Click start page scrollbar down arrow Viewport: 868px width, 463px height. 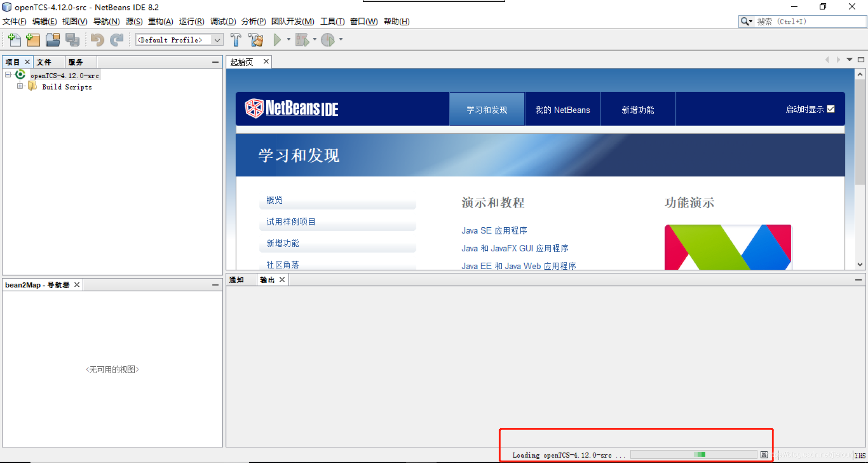click(x=860, y=265)
